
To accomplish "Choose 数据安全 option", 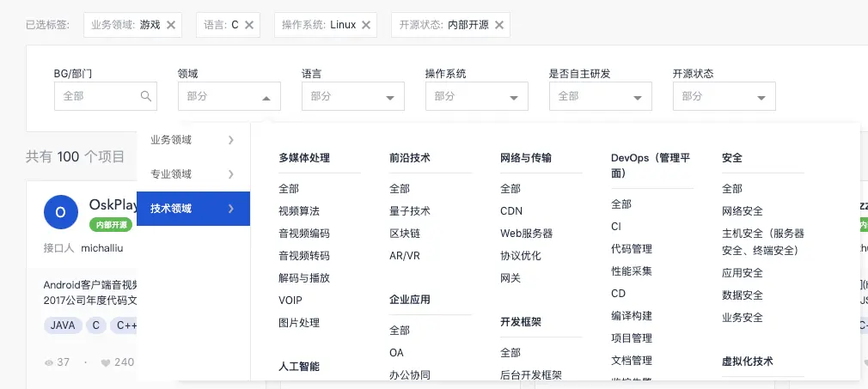I will pos(743,295).
